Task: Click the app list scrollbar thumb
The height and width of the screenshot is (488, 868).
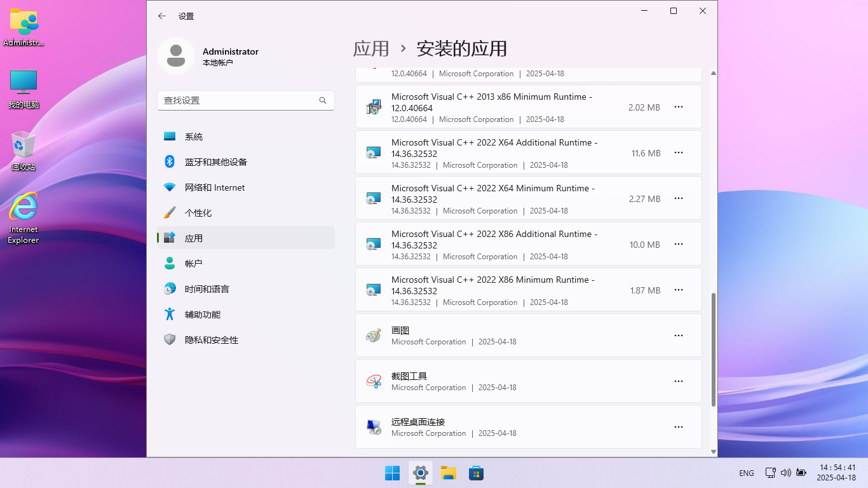Action: click(714, 349)
